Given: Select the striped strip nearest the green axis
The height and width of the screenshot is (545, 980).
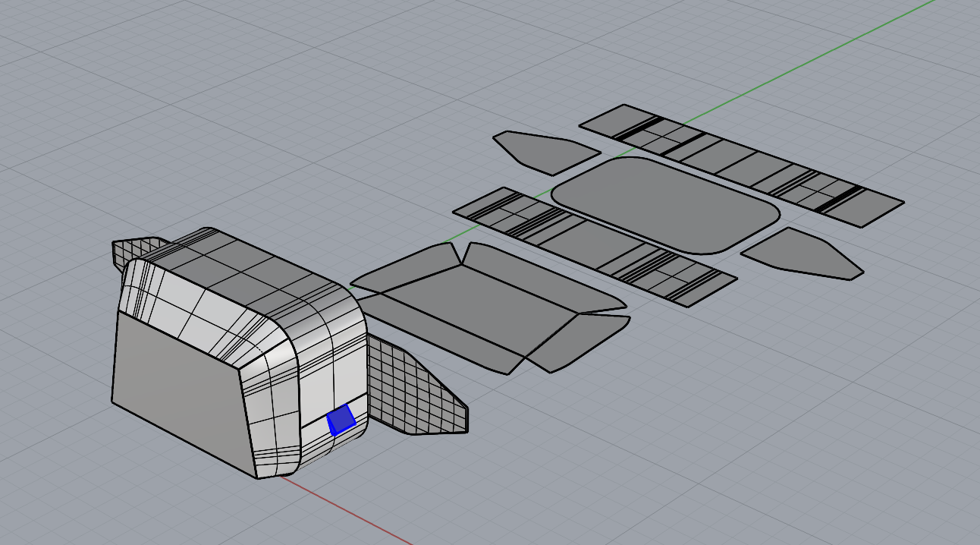Looking at the screenshot, I should (x=741, y=165).
